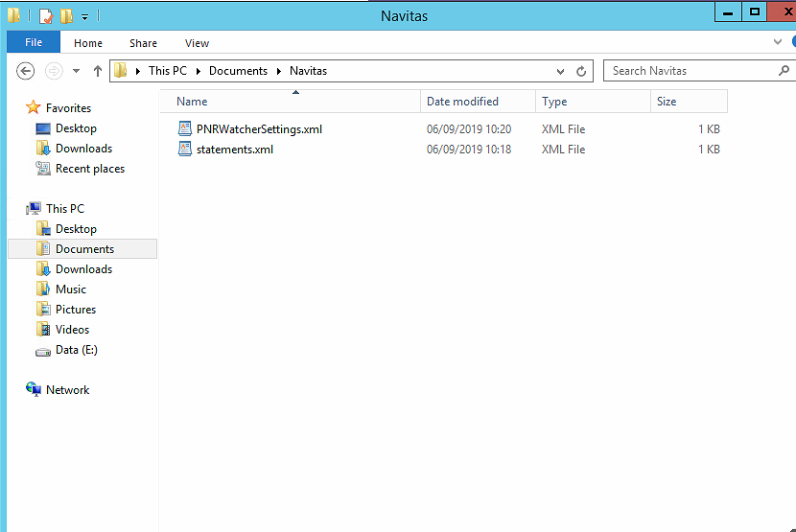Go up one folder level
Image resolution: width=796 pixels, height=532 pixels.
(98, 71)
